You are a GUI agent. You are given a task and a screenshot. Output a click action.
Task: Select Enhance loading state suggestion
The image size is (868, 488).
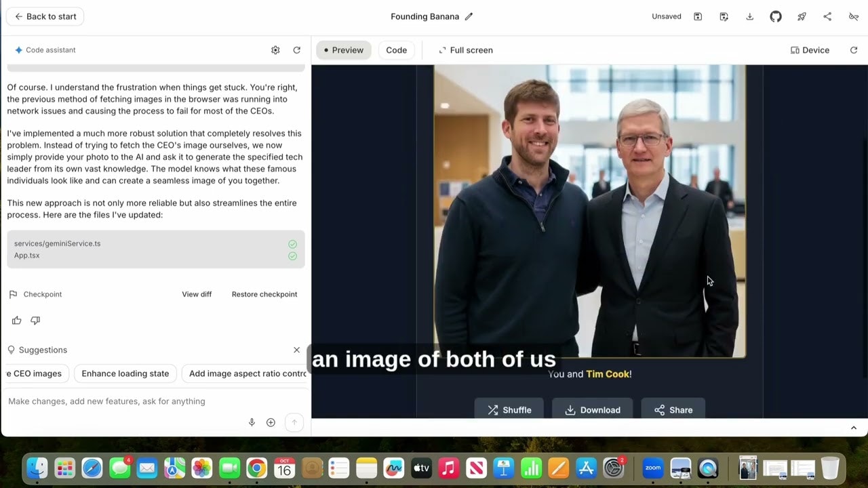125,373
